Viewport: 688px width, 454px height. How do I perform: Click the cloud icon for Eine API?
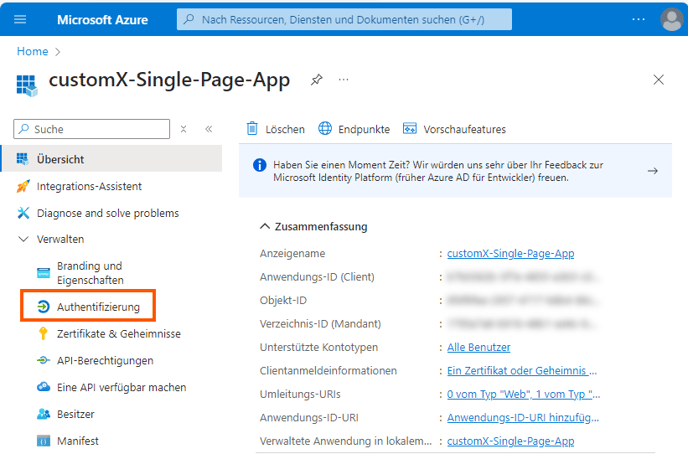pyautogui.click(x=43, y=387)
